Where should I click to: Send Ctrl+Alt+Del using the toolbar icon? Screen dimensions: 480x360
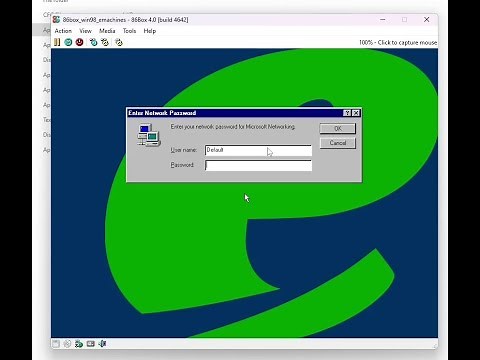pos(94,42)
